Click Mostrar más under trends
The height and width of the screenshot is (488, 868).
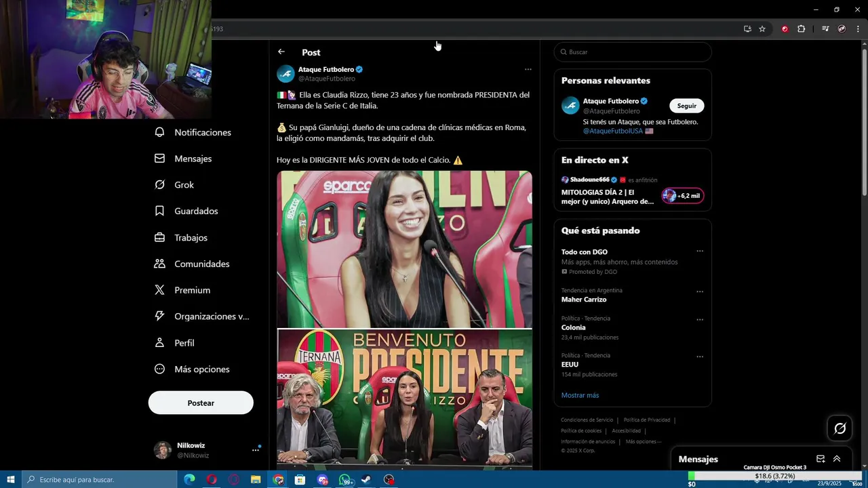[x=580, y=395]
